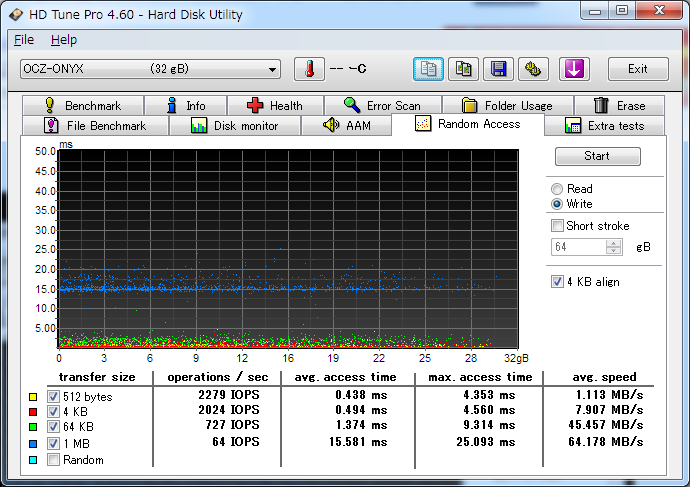This screenshot has width=690, height=487.
Task: Copy info to clipboard toolbar icon
Action: coord(428,69)
